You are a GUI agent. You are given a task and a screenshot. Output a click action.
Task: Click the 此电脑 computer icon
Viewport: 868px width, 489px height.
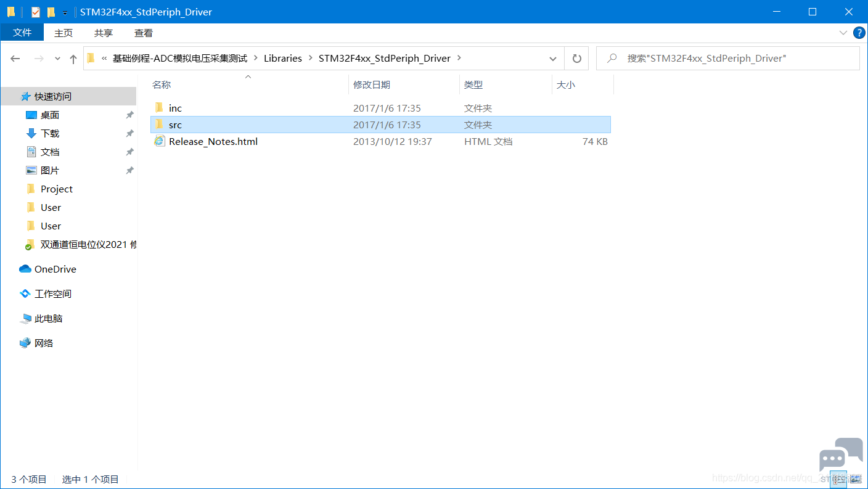[x=25, y=319]
